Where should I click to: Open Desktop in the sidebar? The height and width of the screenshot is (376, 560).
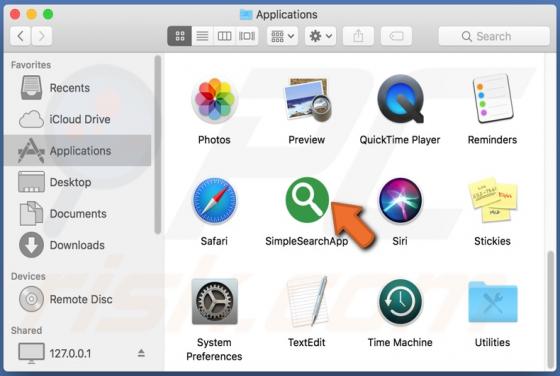click(x=78, y=182)
